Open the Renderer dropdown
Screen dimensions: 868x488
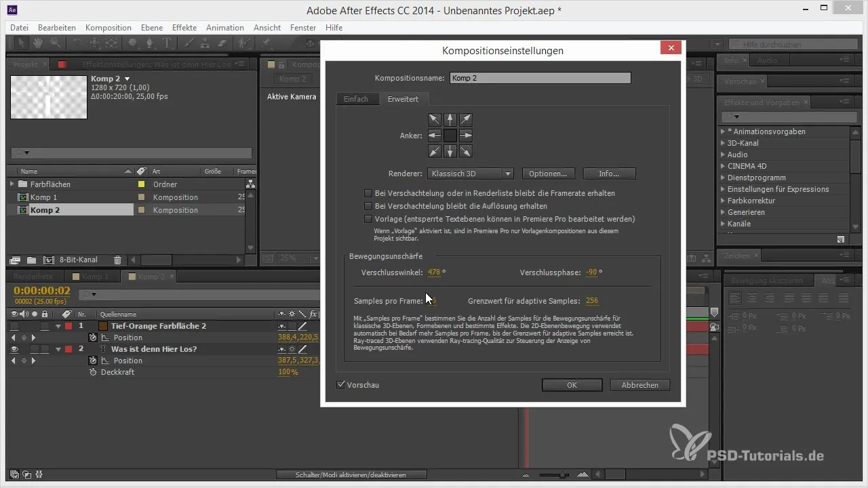471,174
